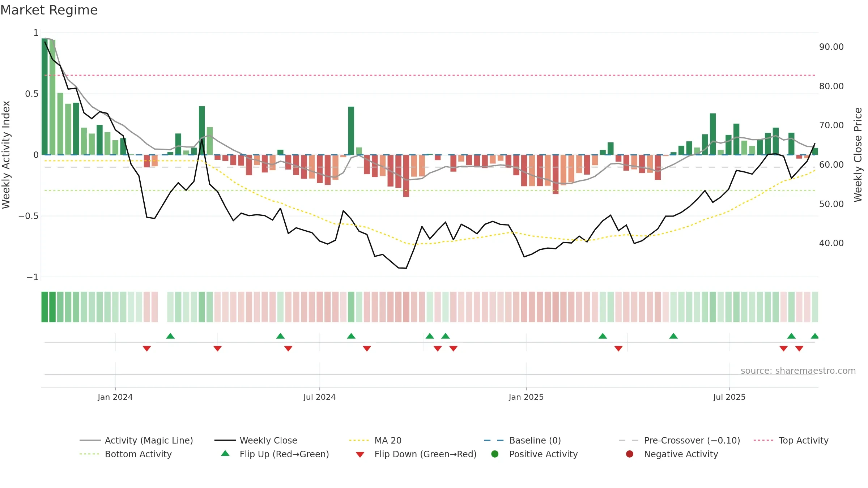Image resolution: width=868 pixels, height=488 pixels.
Task: Click the 80.00 price axis label
Action: tap(831, 86)
